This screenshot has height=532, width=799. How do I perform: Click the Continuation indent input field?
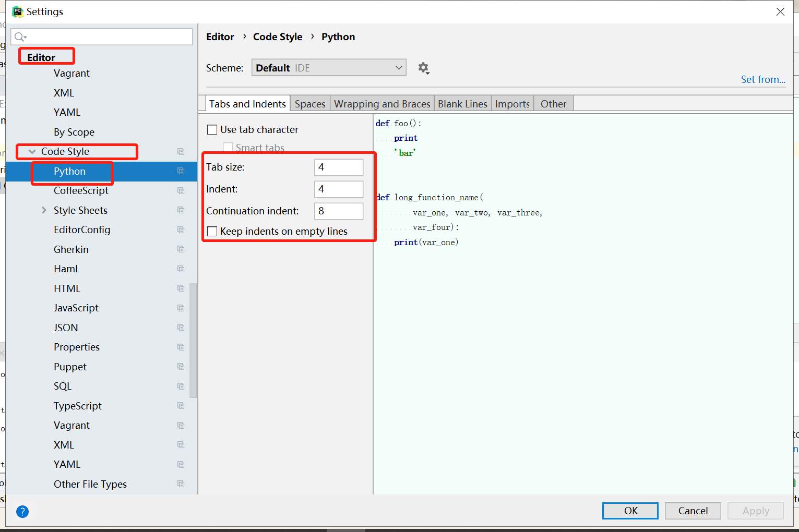(x=339, y=211)
